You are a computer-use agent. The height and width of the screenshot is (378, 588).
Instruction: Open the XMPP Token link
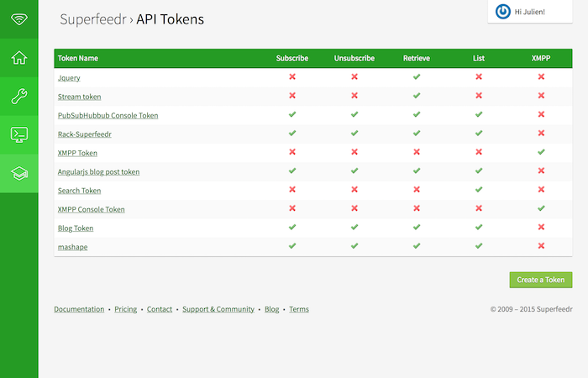[77, 153]
